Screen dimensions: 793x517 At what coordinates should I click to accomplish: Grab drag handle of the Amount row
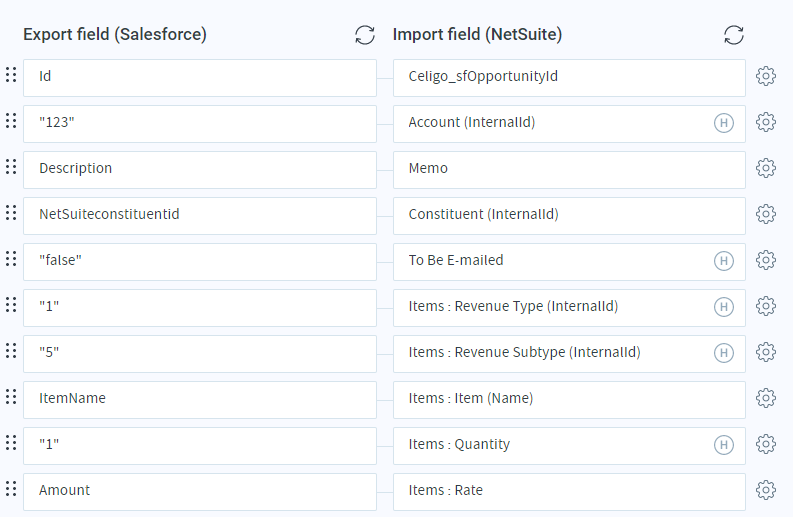[x=11, y=489]
